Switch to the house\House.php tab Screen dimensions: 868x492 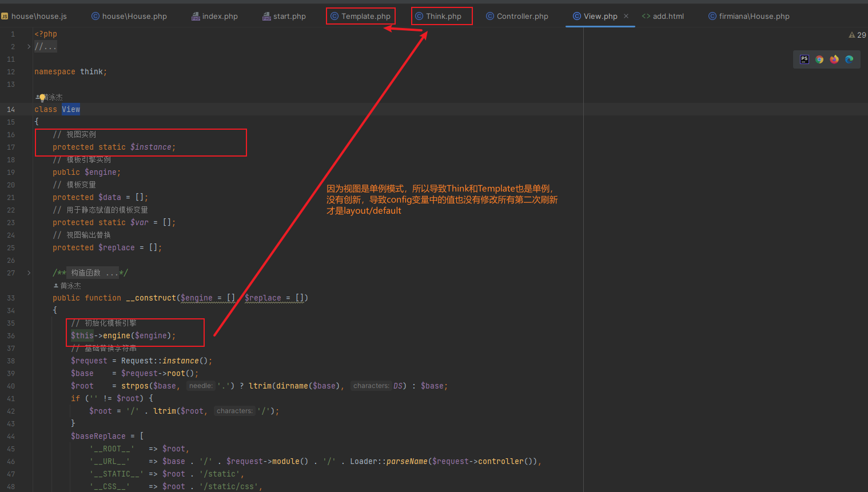[129, 16]
